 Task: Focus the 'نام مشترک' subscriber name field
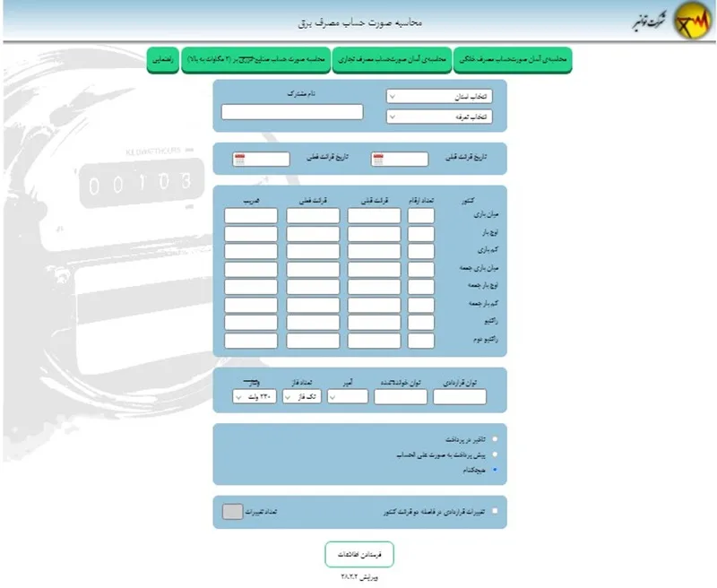coord(292,112)
